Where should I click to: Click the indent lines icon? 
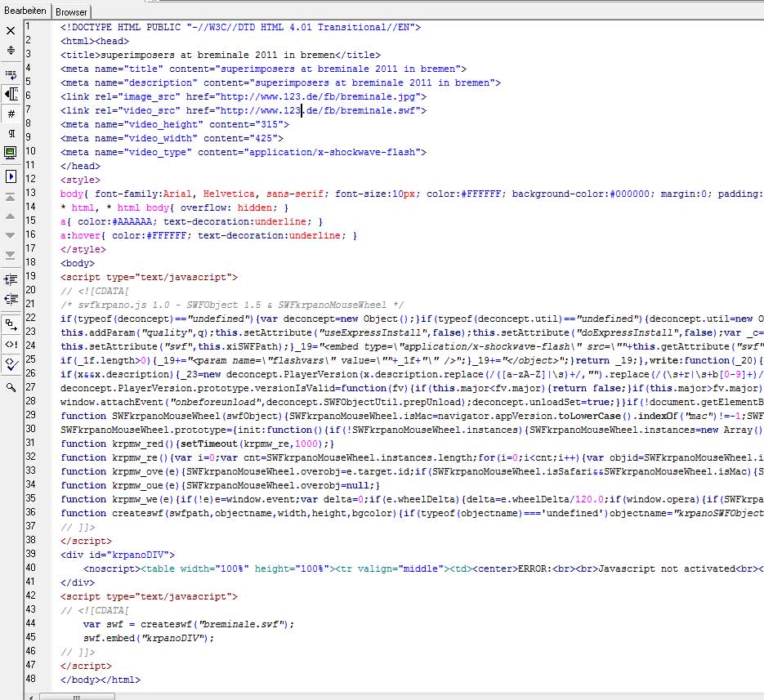11,279
